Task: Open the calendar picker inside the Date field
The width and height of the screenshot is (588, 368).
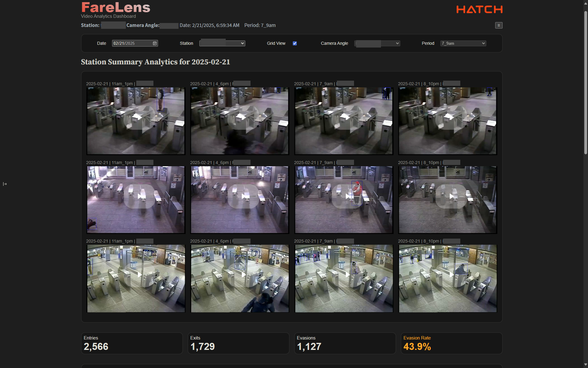Action: pyautogui.click(x=155, y=43)
